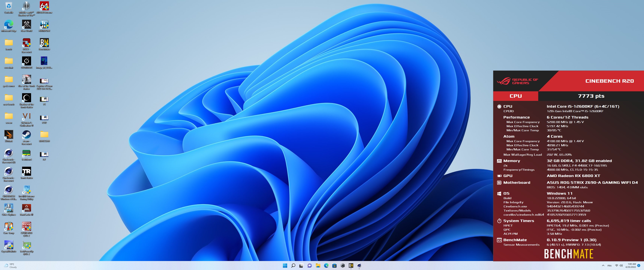Viewport: 644px width, 270px height.
Task: Select the OUTRIDERS game icon
Action: click(27, 63)
